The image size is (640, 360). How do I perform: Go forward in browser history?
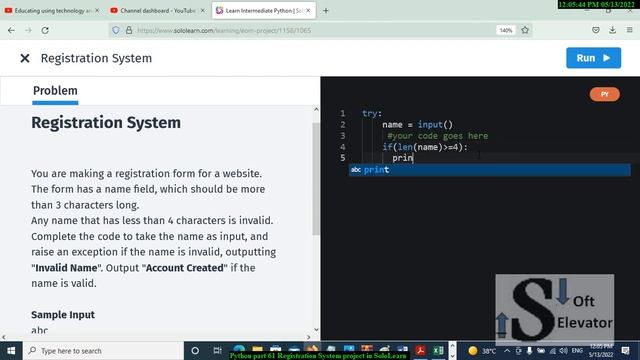(x=28, y=30)
